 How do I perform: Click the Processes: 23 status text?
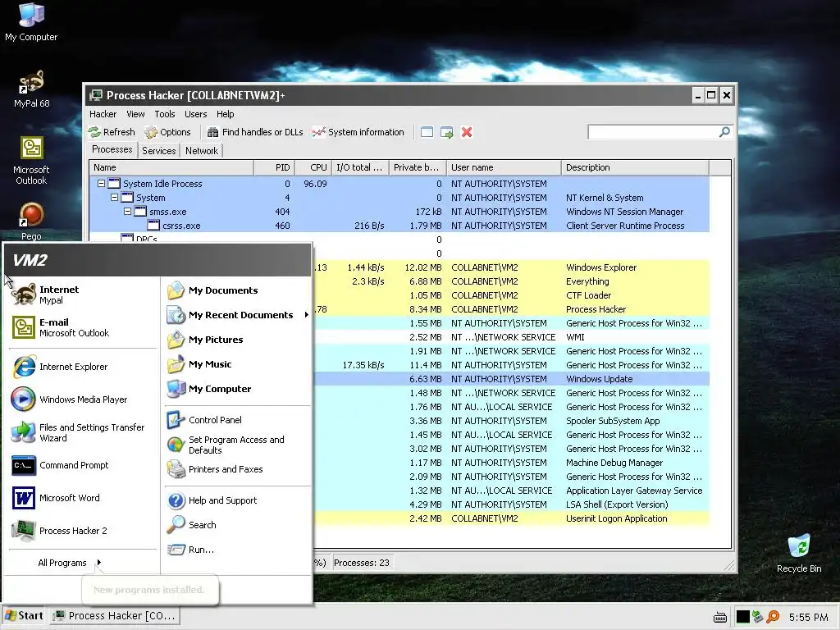362,563
